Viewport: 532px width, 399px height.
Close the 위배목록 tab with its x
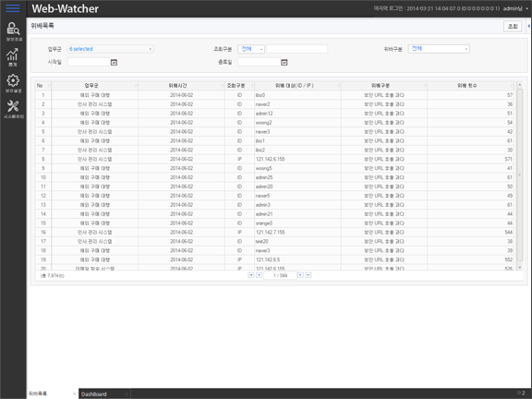(74, 393)
